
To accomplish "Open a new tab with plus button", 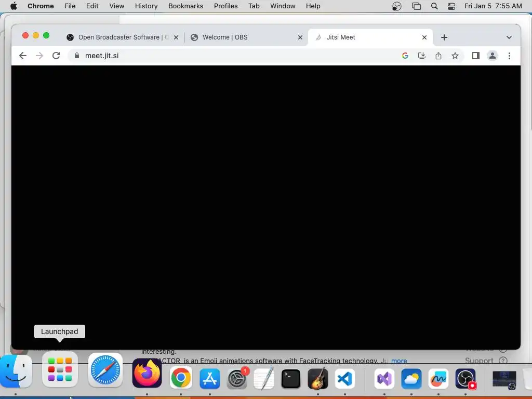I will click(444, 37).
